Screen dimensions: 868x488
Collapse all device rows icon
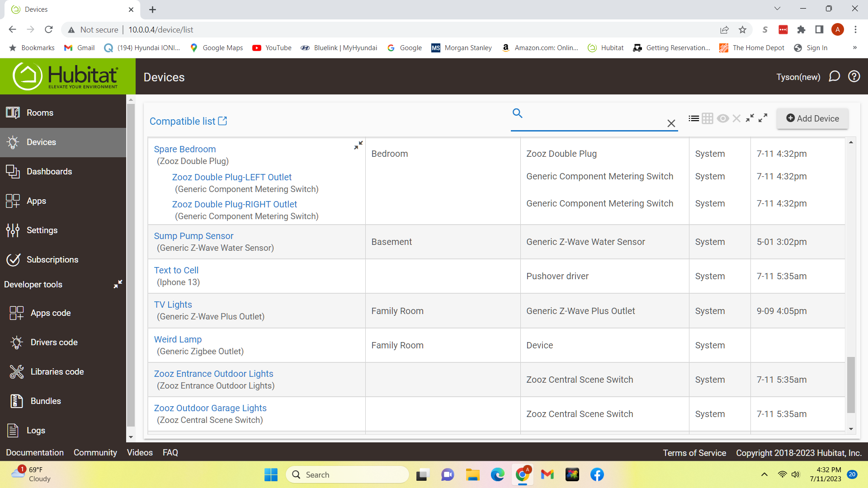point(750,118)
